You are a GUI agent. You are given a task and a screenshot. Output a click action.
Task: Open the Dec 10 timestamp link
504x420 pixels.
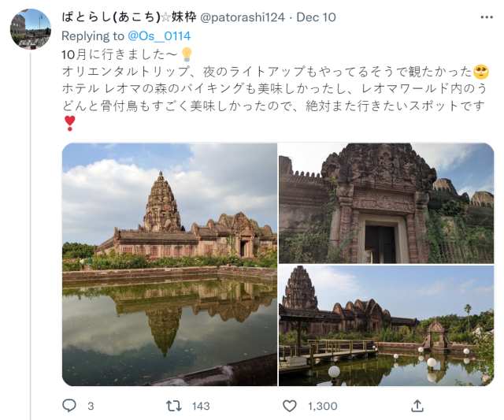(x=316, y=17)
